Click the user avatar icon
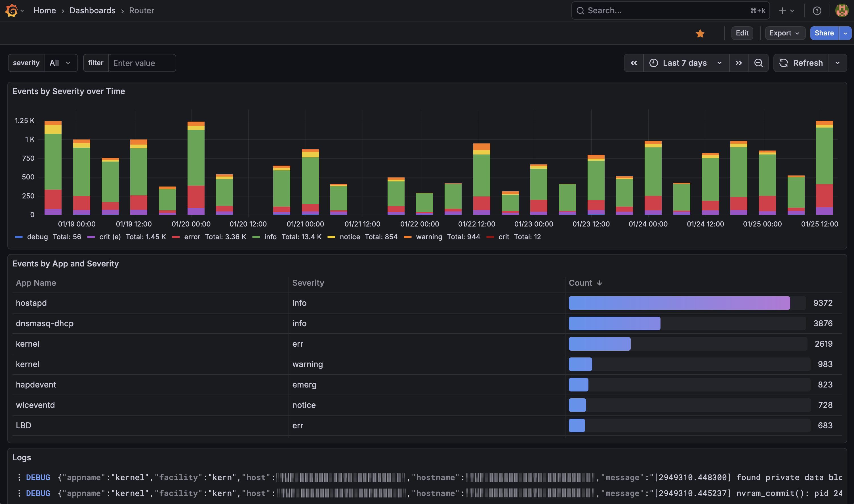The height and width of the screenshot is (504, 854). point(842,10)
